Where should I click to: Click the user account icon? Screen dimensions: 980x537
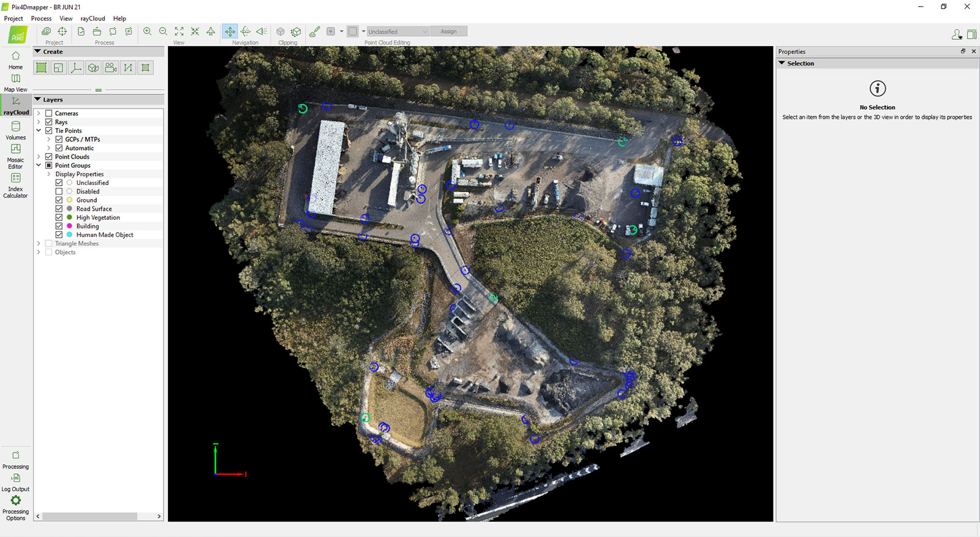pyautogui.click(x=957, y=35)
